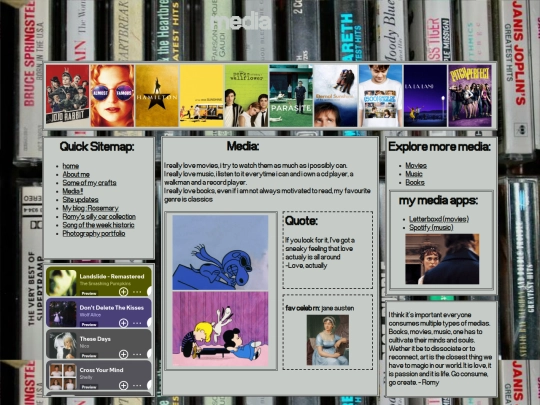Open Romy's silly car collection link
The image size is (540, 405).
pyautogui.click(x=99, y=216)
